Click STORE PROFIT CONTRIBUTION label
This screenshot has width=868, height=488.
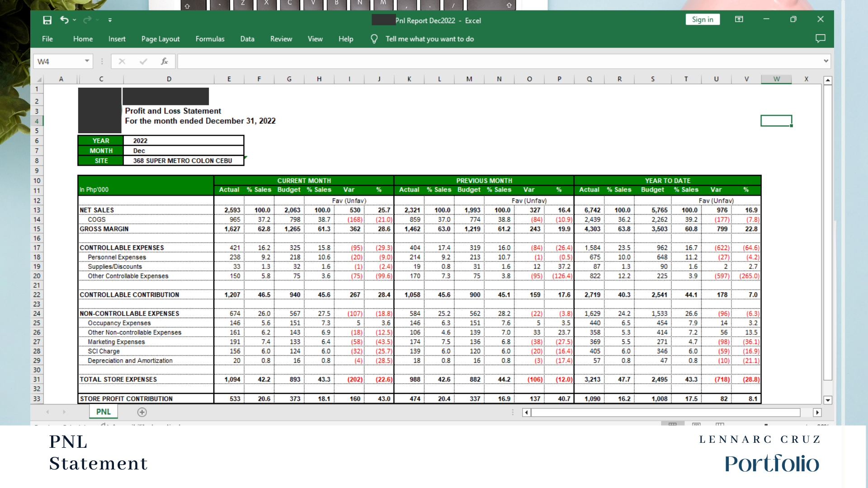(126, 399)
